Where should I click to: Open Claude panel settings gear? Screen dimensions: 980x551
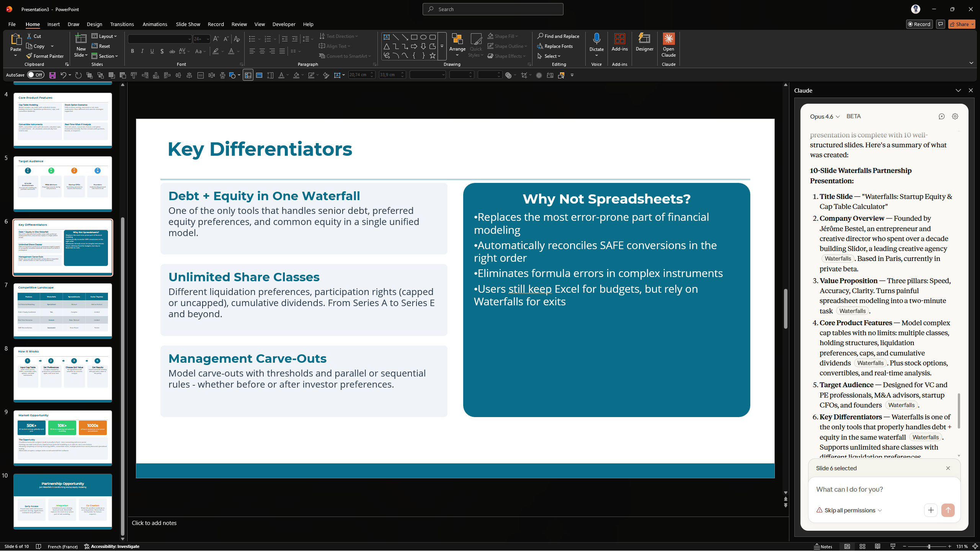click(955, 116)
